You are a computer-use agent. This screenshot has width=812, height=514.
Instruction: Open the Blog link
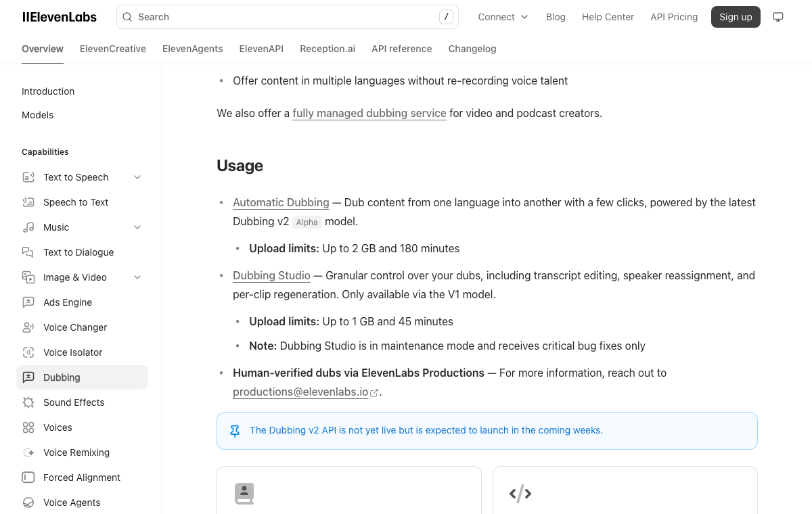tap(556, 17)
